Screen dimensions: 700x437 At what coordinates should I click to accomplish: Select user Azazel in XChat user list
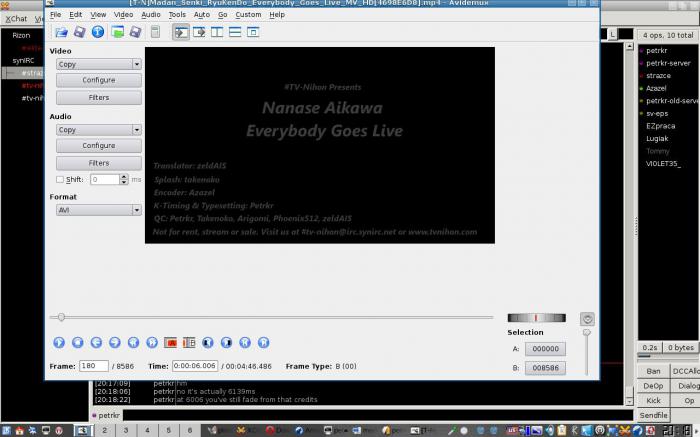click(656, 88)
